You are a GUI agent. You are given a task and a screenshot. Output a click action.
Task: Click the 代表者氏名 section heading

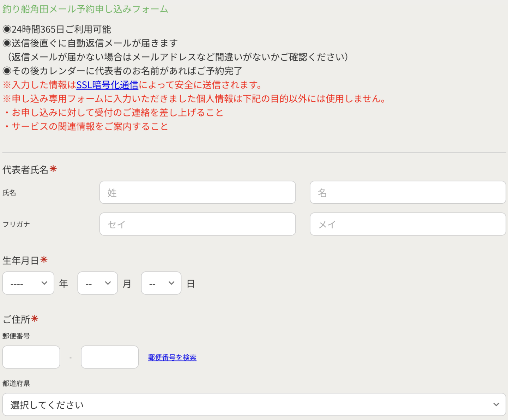(x=25, y=170)
